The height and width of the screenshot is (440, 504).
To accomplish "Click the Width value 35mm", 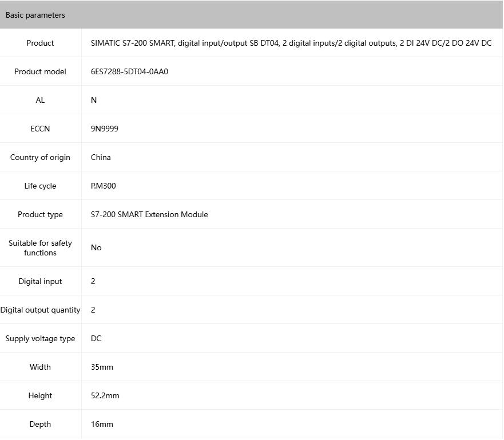I will [102, 367].
